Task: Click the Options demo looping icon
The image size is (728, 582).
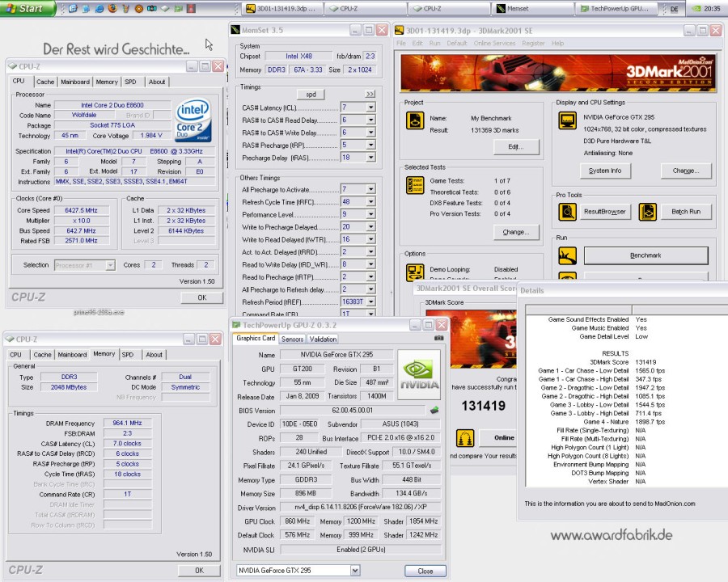Action: pyautogui.click(x=415, y=272)
